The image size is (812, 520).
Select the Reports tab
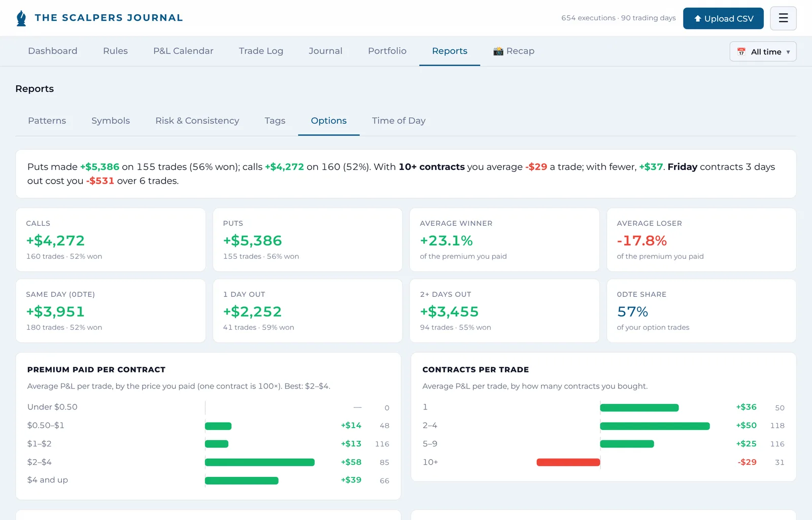pos(450,51)
